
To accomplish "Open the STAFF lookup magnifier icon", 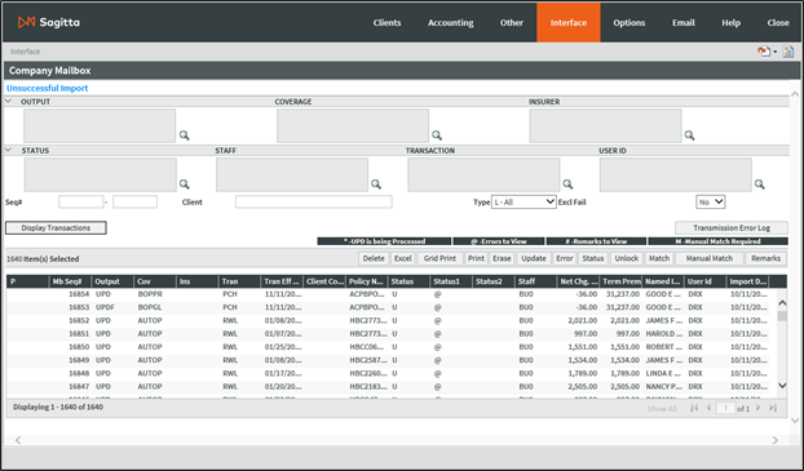I will click(x=376, y=184).
